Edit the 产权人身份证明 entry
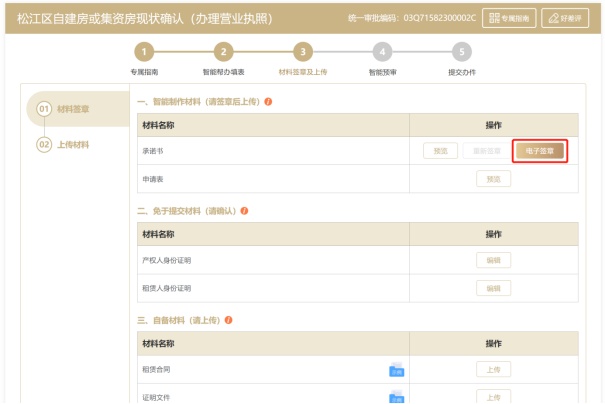This screenshot has height=404, width=605. (x=493, y=260)
